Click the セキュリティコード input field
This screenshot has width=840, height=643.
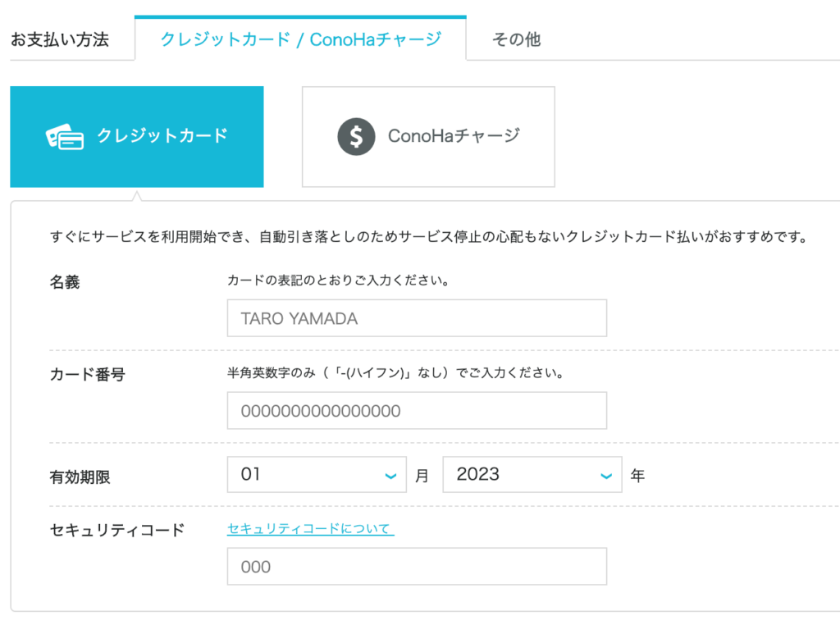417,567
